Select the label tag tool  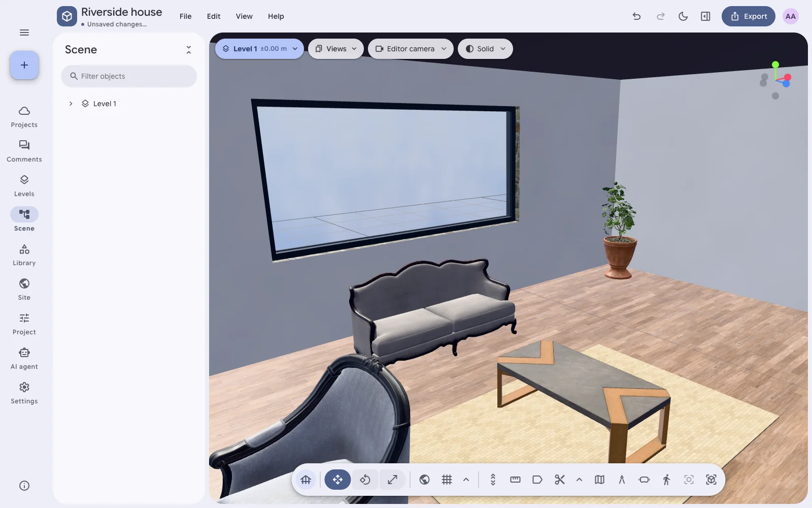[x=537, y=480]
